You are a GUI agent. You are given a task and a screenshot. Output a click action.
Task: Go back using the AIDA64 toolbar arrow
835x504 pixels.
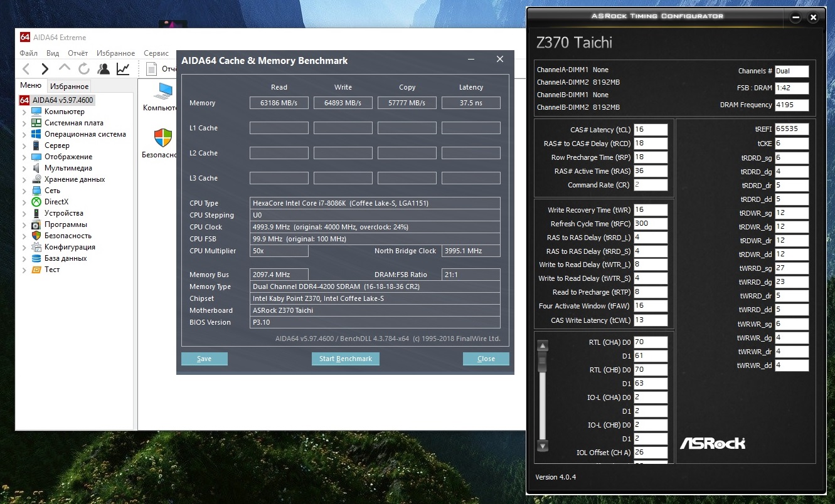[26, 69]
